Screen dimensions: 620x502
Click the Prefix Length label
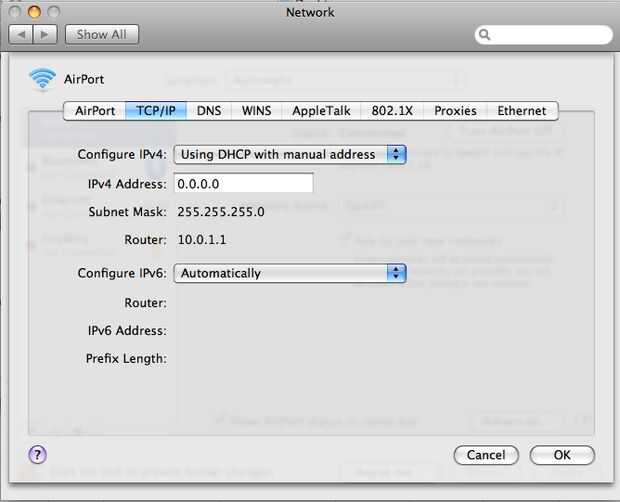[126, 359]
